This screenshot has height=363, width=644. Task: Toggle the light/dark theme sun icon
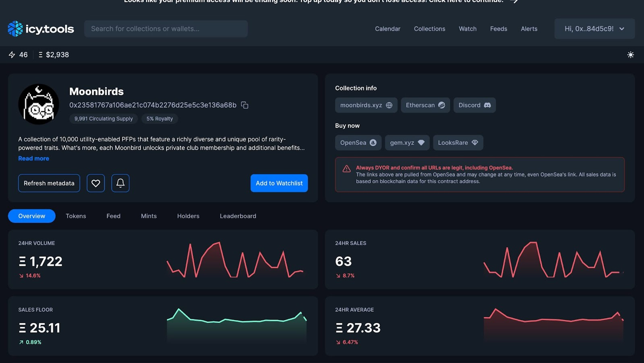click(x=630, y=55)
